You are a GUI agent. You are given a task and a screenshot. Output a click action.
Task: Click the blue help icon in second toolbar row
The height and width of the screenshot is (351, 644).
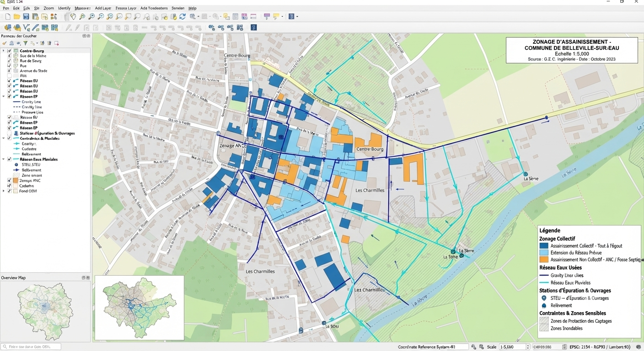(x=254, y=27)
